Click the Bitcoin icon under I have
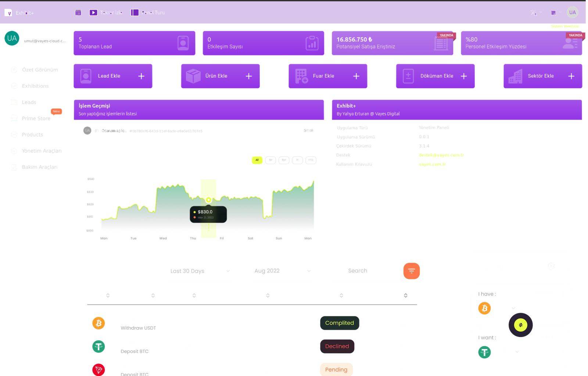 tap(484, 308)
